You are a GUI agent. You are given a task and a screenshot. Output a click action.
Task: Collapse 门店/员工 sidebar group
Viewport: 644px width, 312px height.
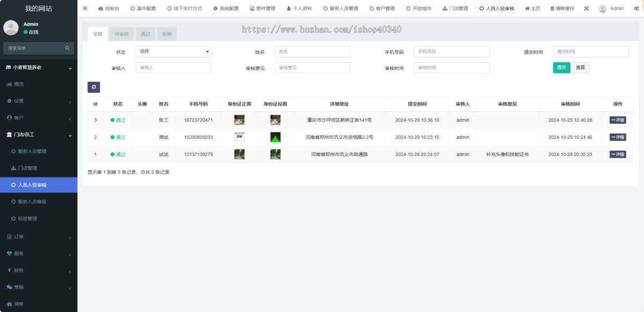(39, 135)
